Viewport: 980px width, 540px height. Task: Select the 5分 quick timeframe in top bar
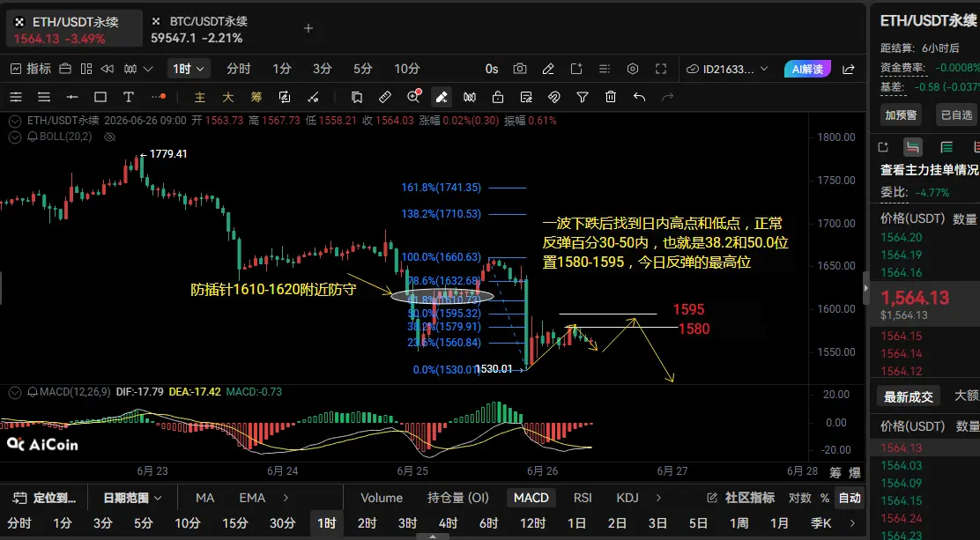coord(362,69)
